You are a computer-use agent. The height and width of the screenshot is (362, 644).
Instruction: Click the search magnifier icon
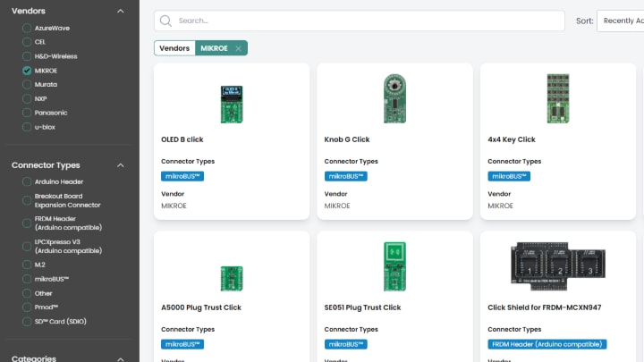tap(166, 21)
